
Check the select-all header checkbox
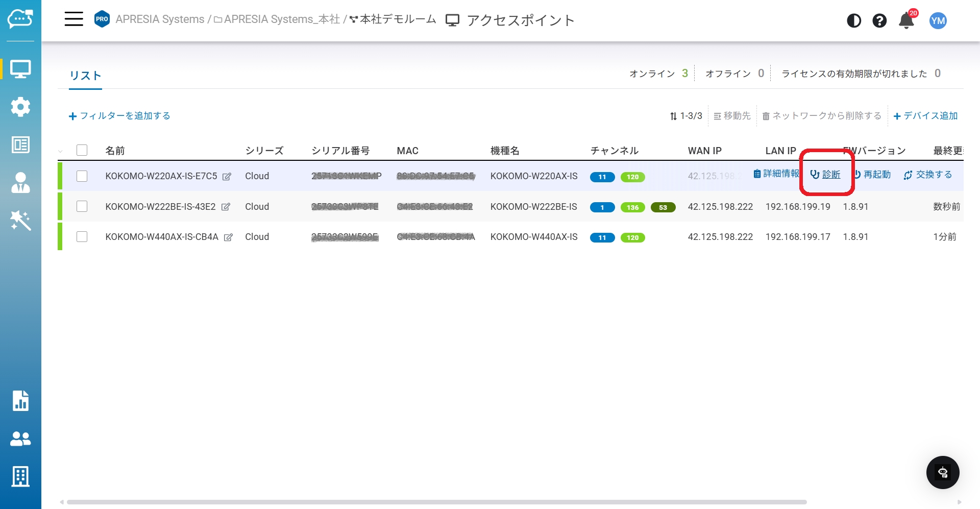[x=82, y=150]
